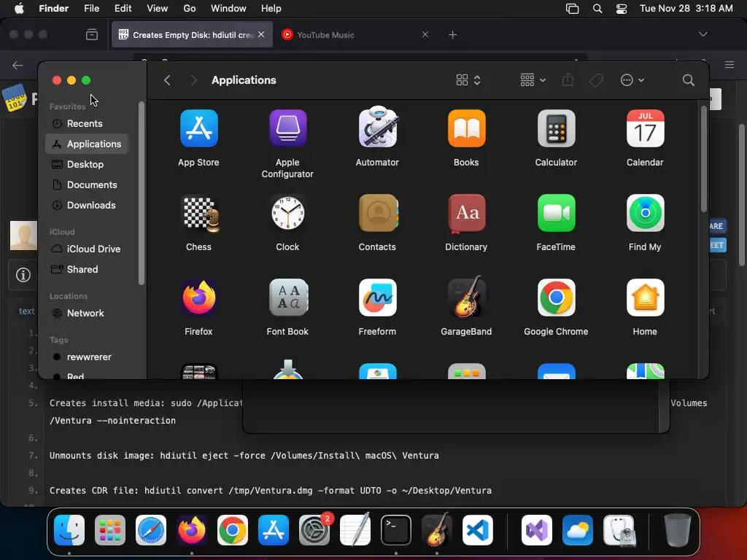Screen dimensions: 747x560
Task: Click the Finder content vertical scrollbar
Action: coord(704,159)
